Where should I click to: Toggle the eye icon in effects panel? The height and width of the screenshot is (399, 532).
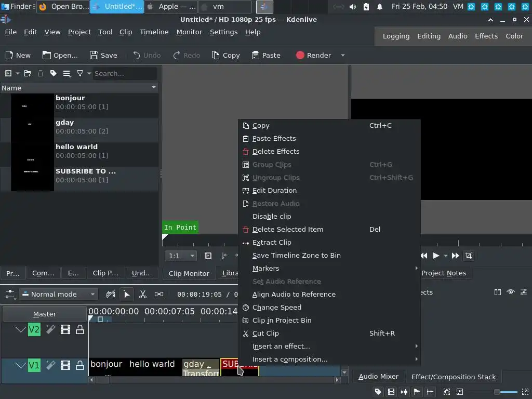(x=511, y=292)
